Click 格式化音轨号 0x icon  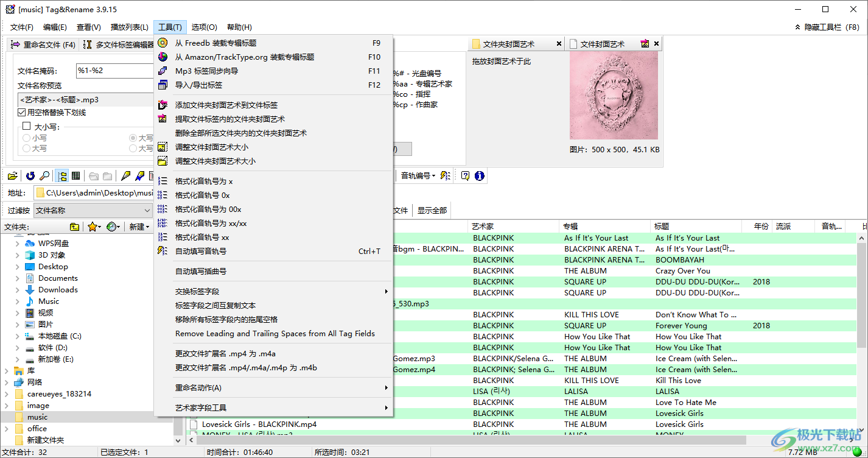click(x=163, y=195)
